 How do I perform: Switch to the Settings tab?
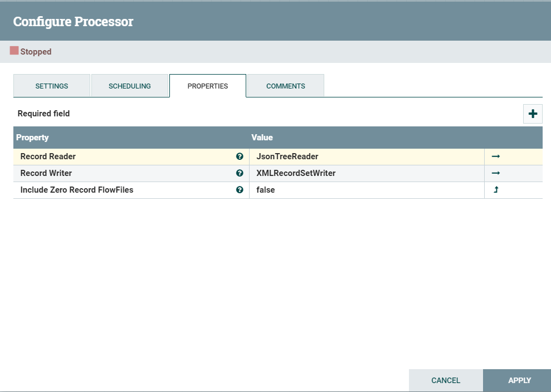51,86
